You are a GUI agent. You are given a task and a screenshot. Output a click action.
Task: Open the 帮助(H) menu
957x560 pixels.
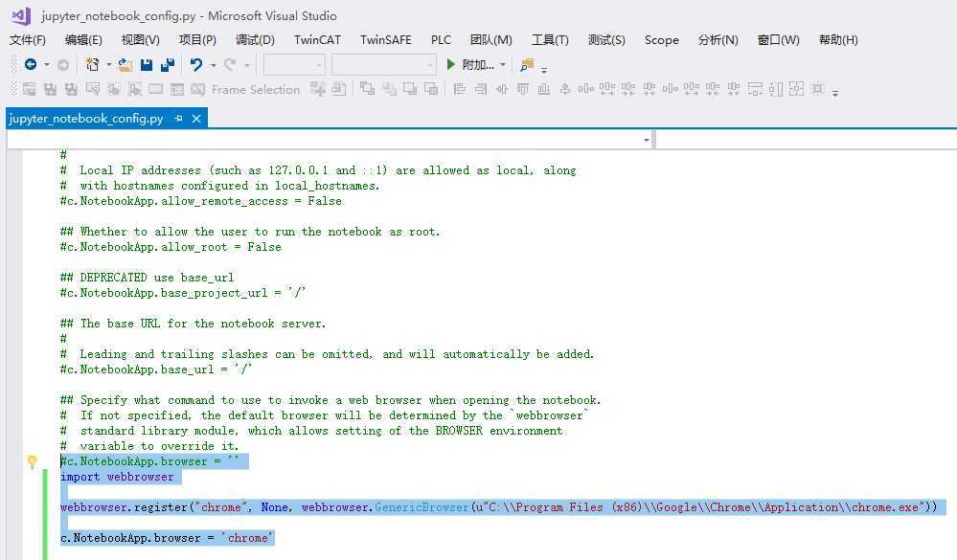838,40
